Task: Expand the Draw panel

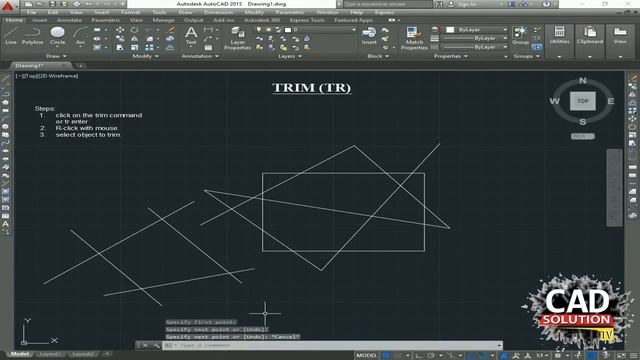Action: 56,56
